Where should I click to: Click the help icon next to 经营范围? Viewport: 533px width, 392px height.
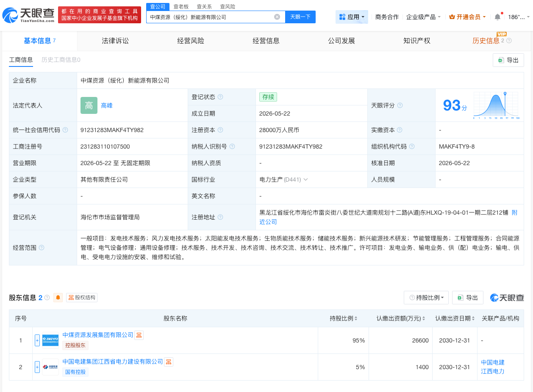(x=42, y=248)
